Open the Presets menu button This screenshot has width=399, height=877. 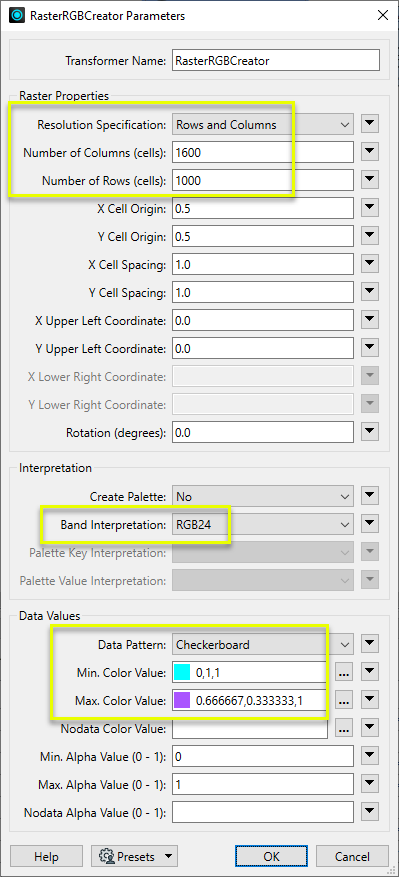(x=134, y=856)
